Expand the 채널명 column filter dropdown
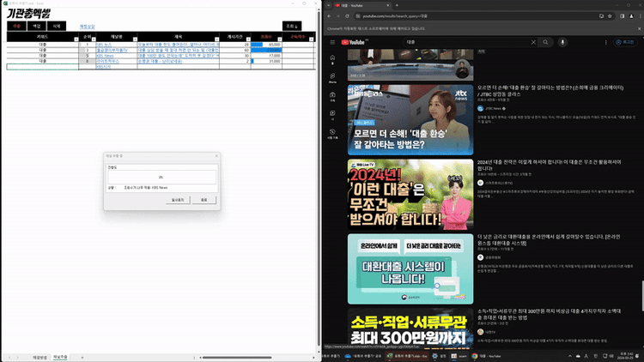Image resolution: width=644 pixels, height=362 pixels. click(x=135, y=39)
